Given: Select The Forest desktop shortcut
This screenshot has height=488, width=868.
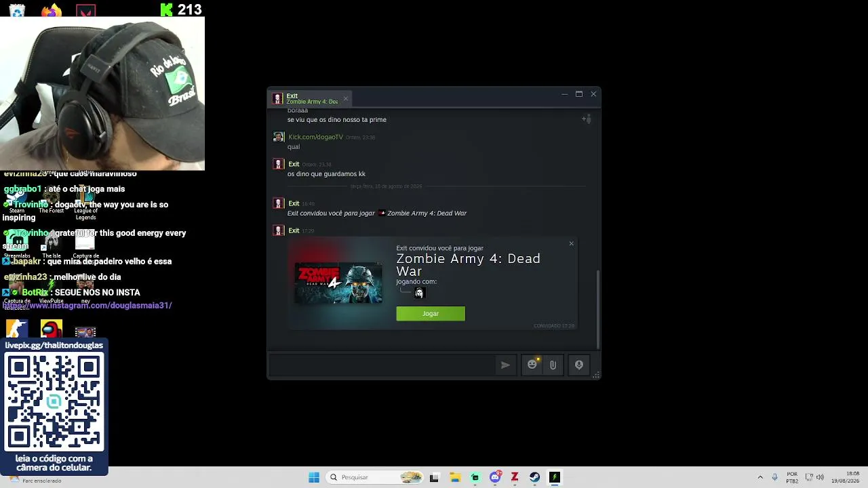Looking at the screenshot, I should coord(51,201).
